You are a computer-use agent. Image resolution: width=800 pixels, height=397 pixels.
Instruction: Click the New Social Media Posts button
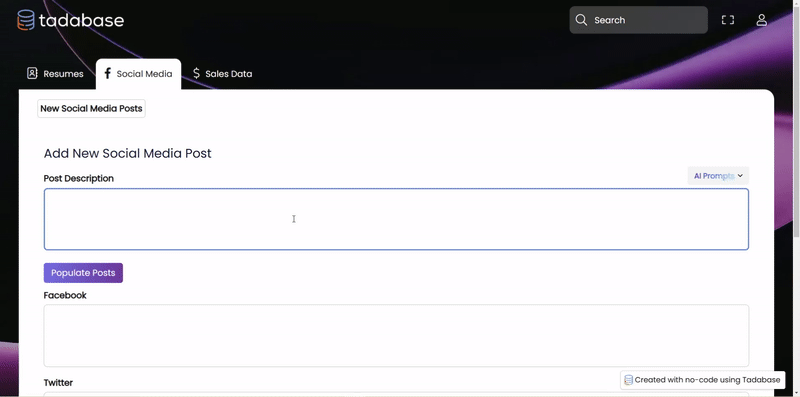[x=91, y=108]
